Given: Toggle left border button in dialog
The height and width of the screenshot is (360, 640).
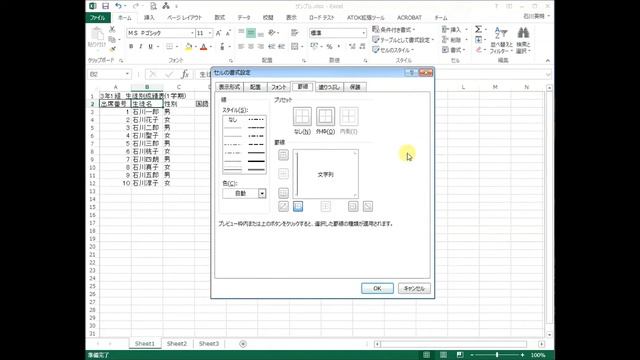Looking at the screenshot, I should click(298, 206).
